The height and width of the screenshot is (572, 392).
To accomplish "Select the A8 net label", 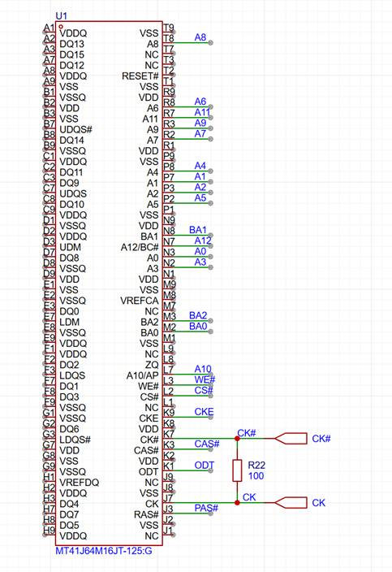I will [200, 37].
